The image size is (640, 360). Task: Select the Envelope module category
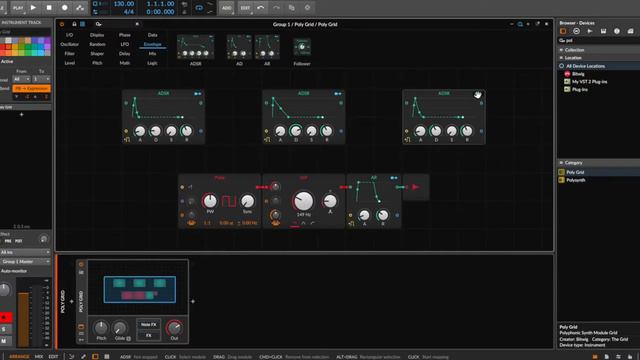[153, 44]
